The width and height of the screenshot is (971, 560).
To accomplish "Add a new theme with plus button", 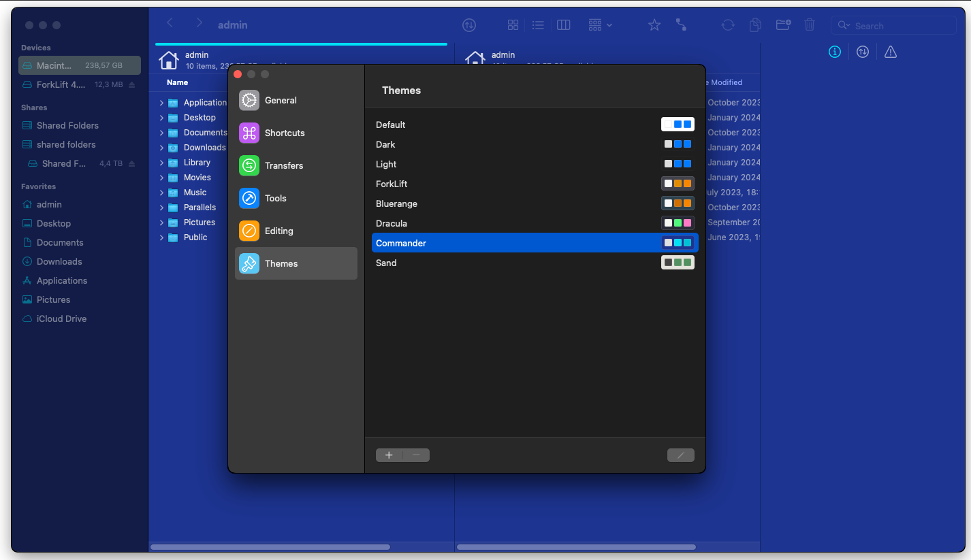I will (389, 455).
